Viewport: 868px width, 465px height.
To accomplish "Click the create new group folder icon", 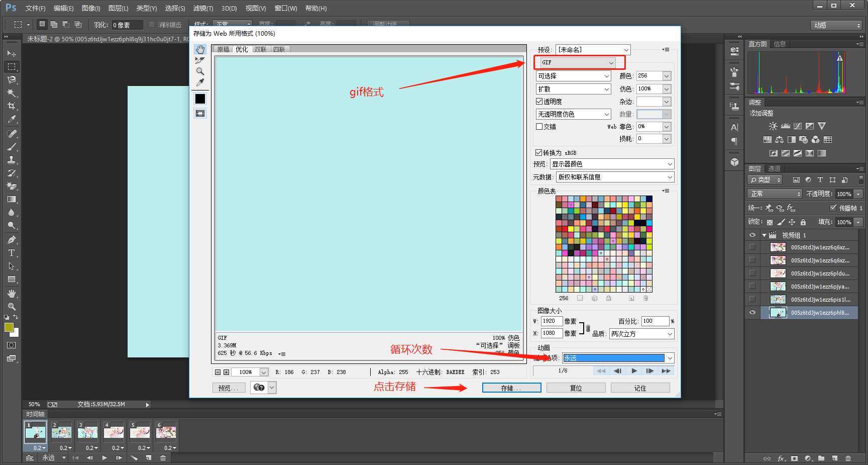I will click(x=821, y=458).
